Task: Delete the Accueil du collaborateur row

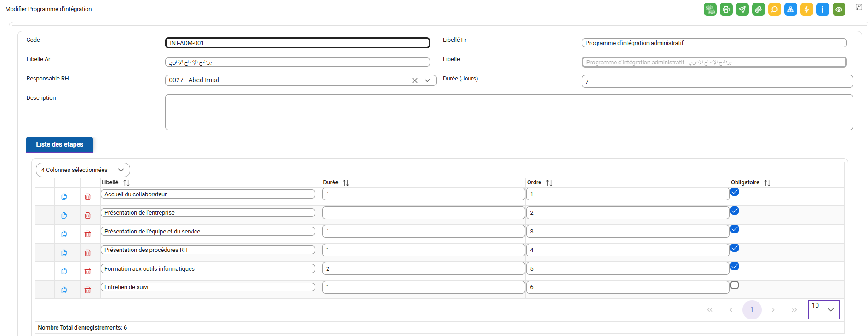Action: click(87, 197)
